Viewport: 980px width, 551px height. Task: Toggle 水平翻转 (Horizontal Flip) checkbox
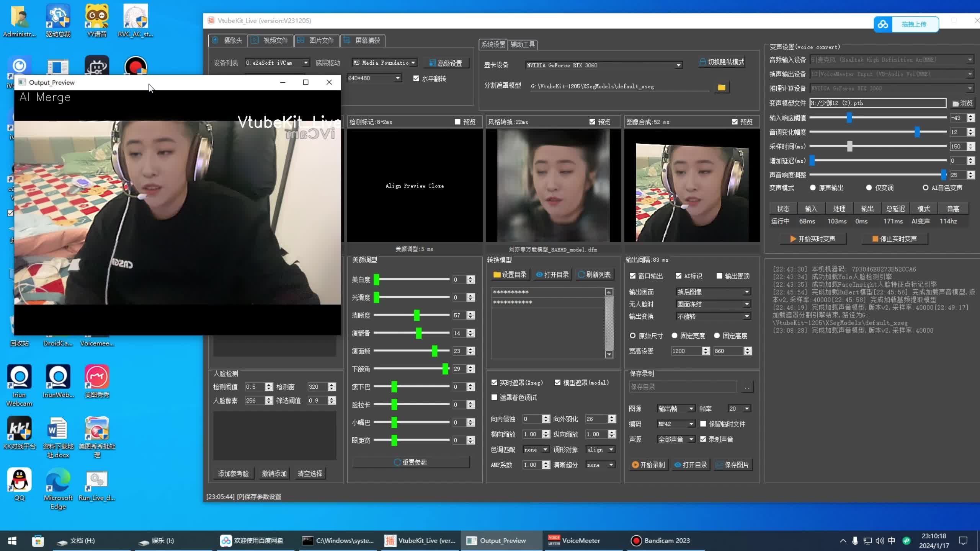(416, 78)
